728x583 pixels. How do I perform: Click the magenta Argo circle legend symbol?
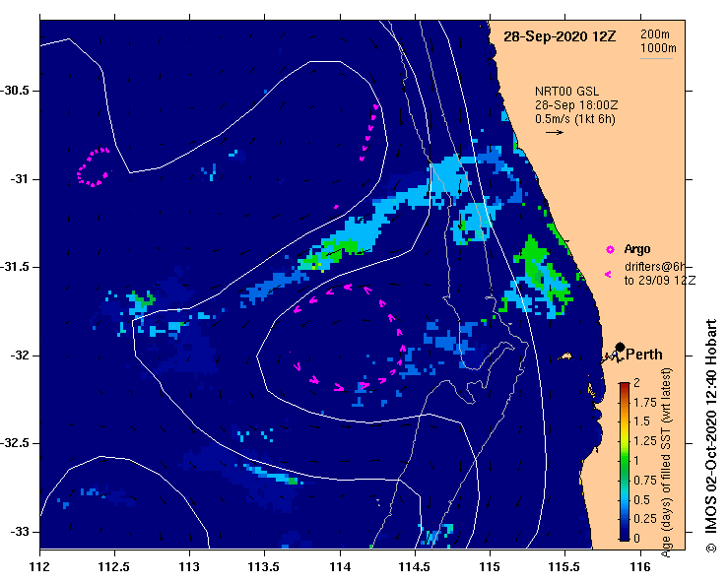pyautogui.click(x=610, y=250)
